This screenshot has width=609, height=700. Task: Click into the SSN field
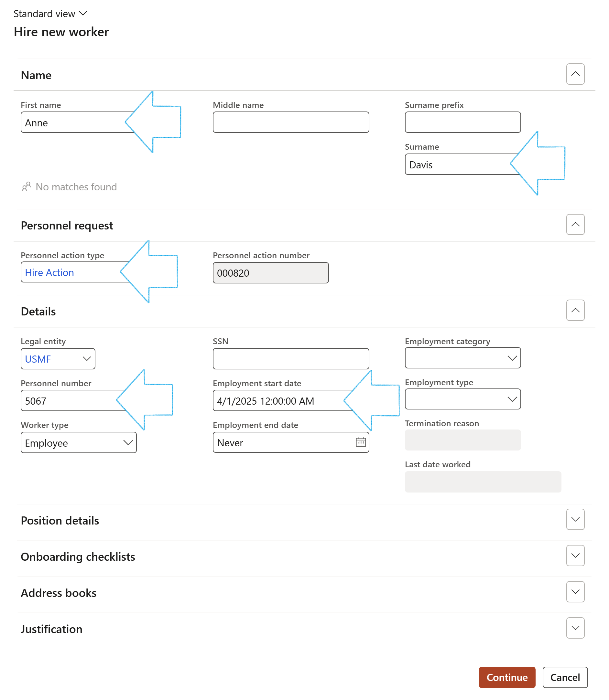(291, 359)
